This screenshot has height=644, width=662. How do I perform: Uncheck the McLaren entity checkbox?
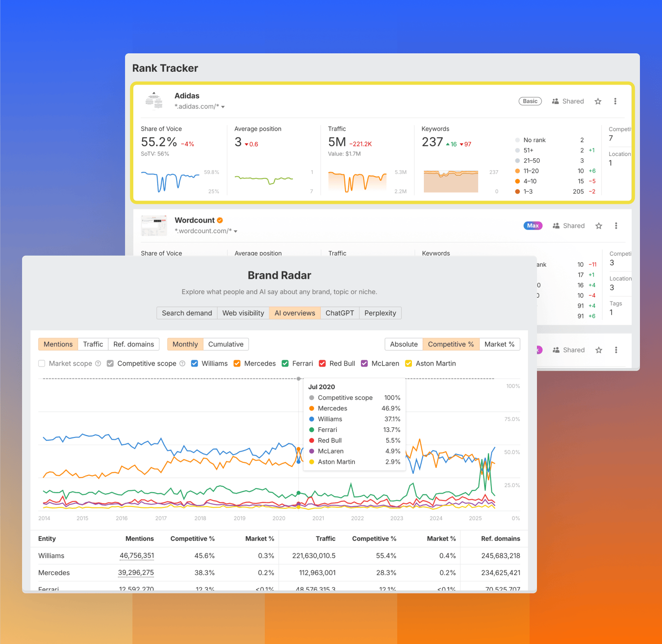point(364,363)
